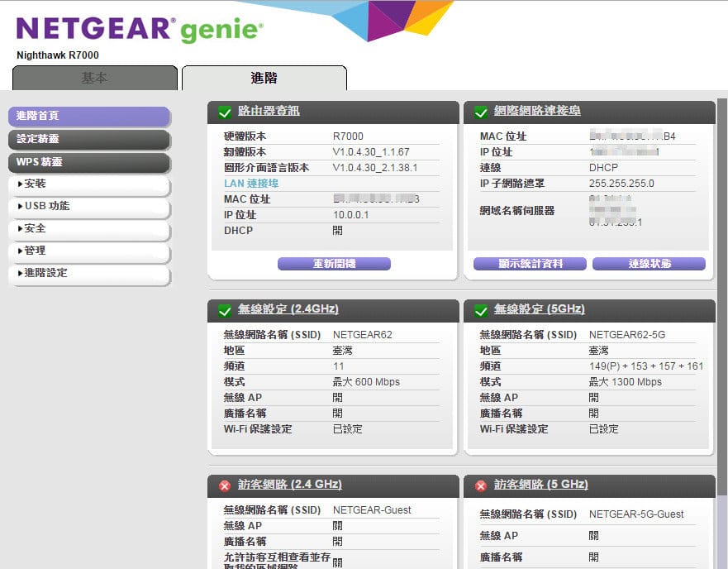
Task: Open WPS 精靈 in the sidebar
Action: (89, 162)
